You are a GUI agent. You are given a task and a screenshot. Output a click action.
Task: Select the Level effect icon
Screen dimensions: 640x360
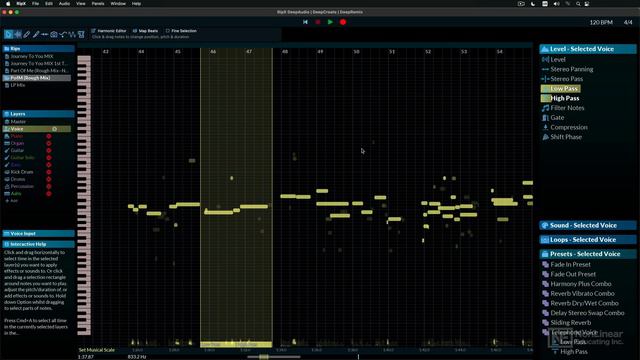(x=545, y=60)
